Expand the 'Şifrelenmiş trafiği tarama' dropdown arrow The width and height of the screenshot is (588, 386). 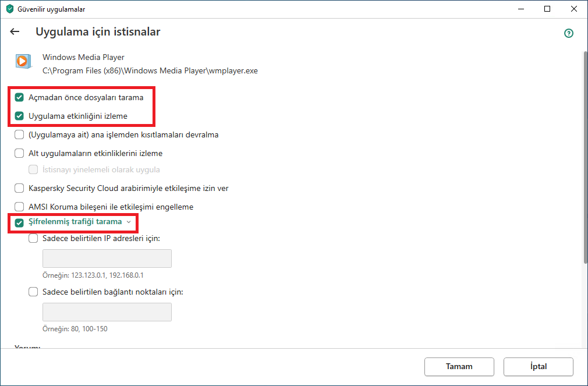pos(129,222)
